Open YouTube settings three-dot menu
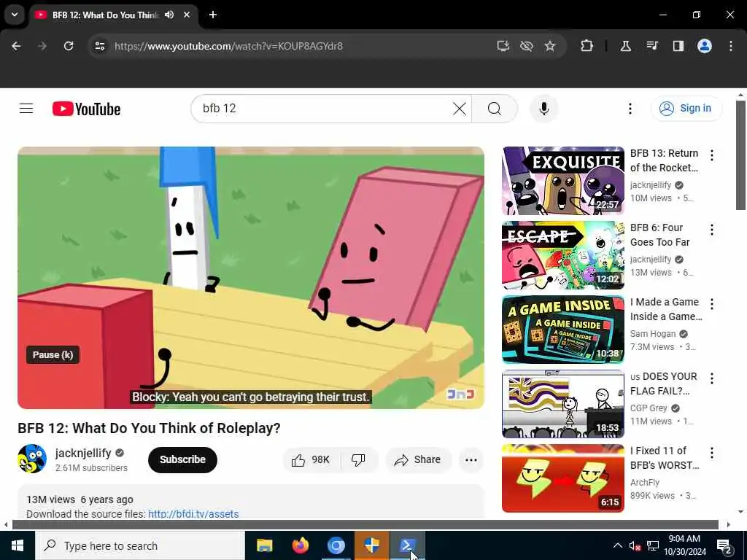The width and height of the screenshot is (747, 560). click(630, 109)
